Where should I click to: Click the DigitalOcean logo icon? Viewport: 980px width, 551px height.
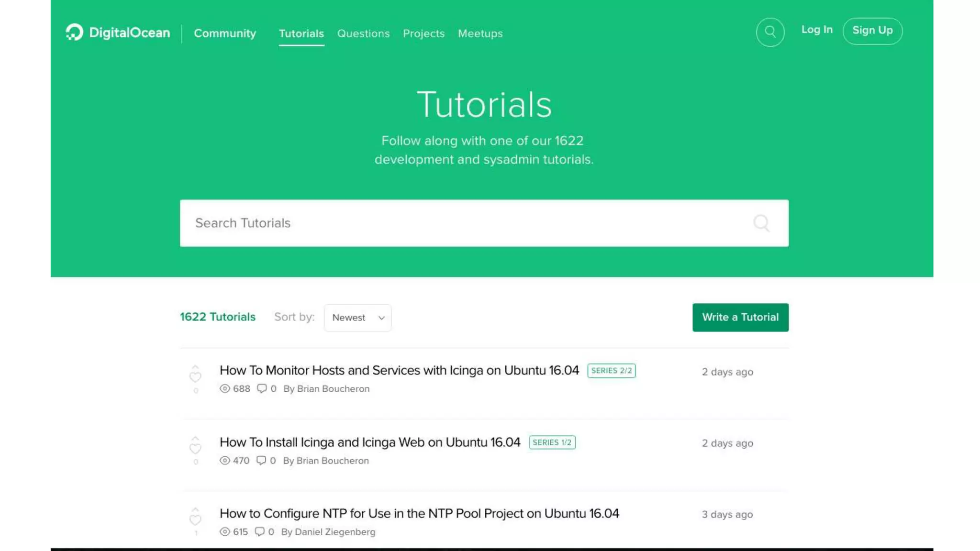pyautogui.click(x=75, y=32)
